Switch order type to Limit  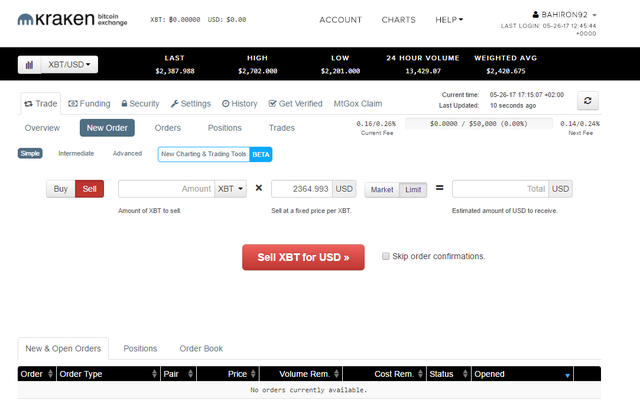point(413,190)
